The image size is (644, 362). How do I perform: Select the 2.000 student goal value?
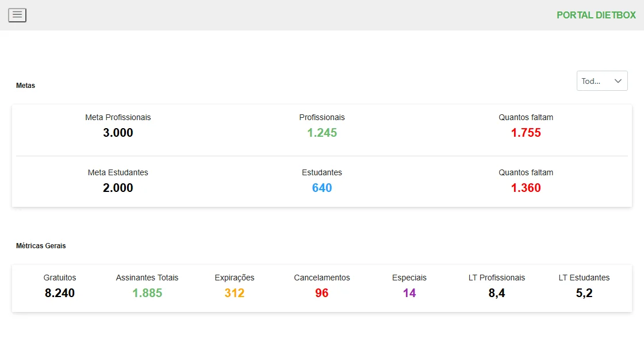(118, 187)
